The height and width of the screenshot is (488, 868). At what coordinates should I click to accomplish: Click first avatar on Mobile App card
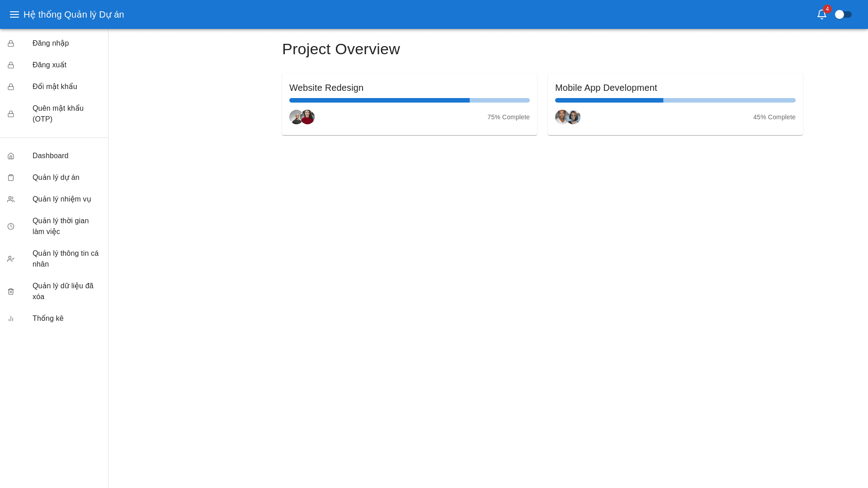(561, 117)
